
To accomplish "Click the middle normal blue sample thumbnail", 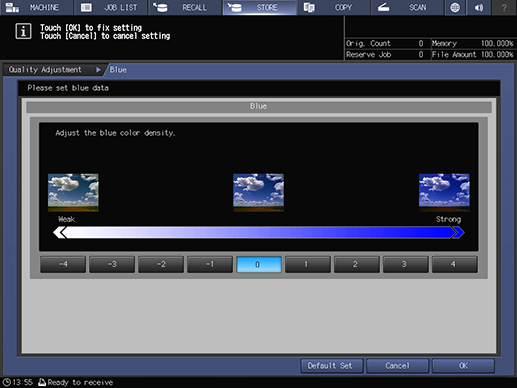I will (x=259, y=192).
